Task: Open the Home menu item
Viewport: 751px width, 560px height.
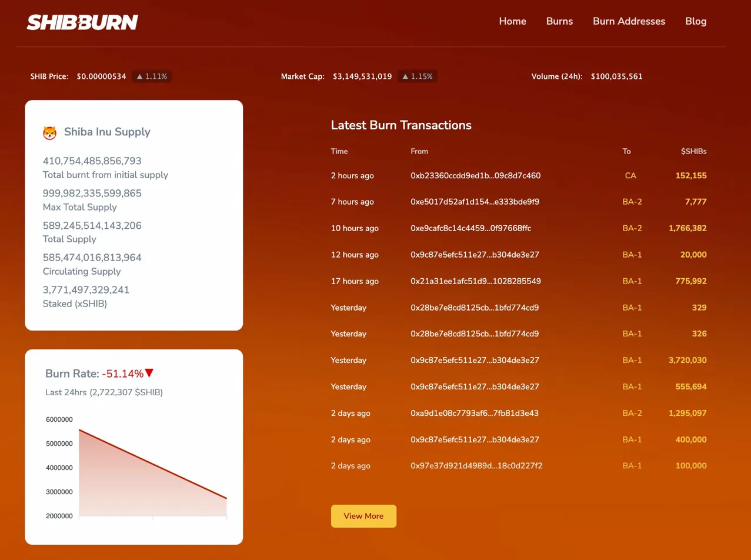Action: tap(512, 21)
